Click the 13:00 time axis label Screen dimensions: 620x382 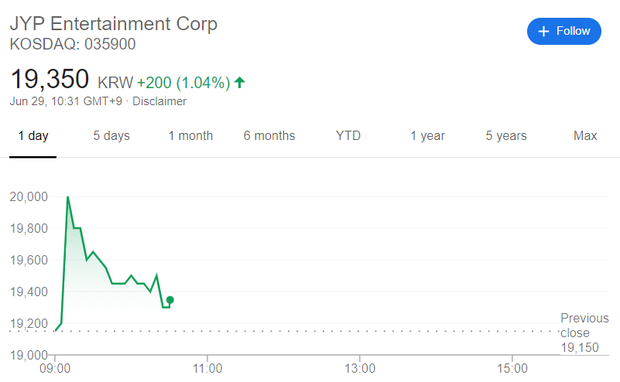[x=360, y=369]
